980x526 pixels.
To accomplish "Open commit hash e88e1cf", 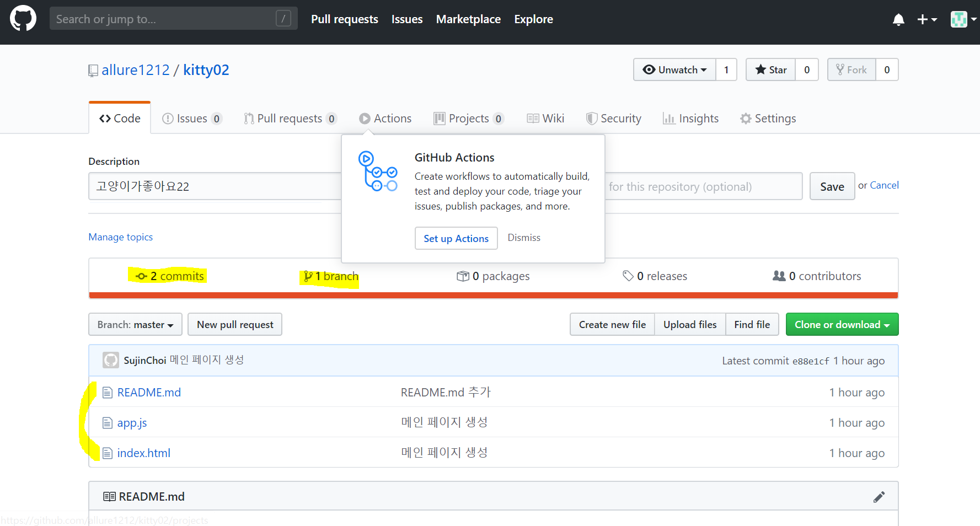I will (x=811, y=361).
